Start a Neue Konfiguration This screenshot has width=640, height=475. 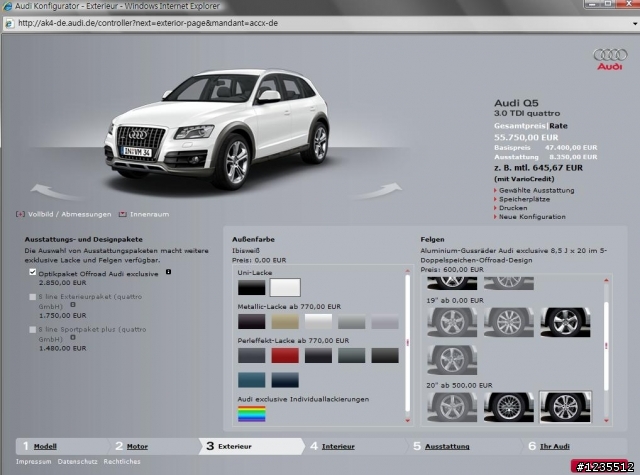[532, 217]
